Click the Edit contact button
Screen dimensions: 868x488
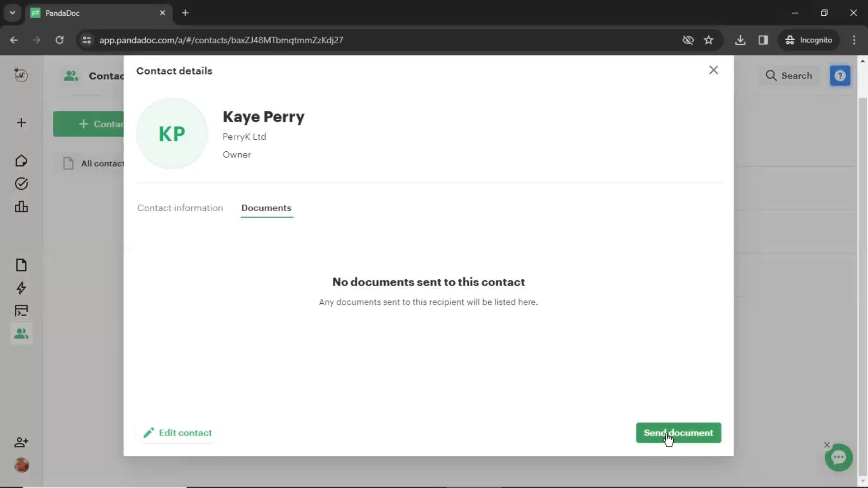178,432
